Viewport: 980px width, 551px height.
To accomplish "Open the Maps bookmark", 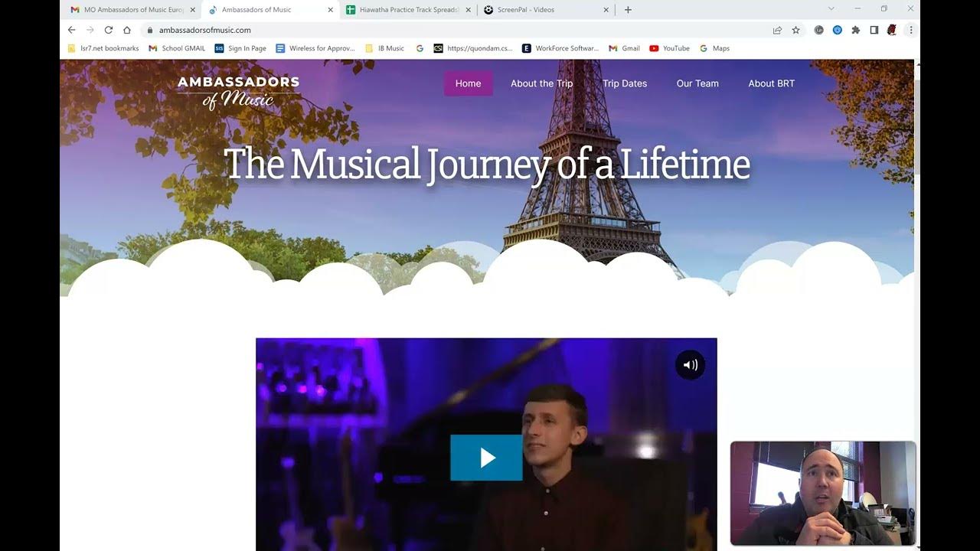I will pos(714,48).
